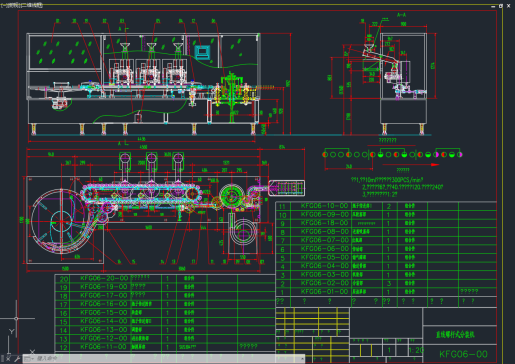Select part number KFG06-04-00 in the parts list
The height and width of the screenshot is (364, 515).
324,266
